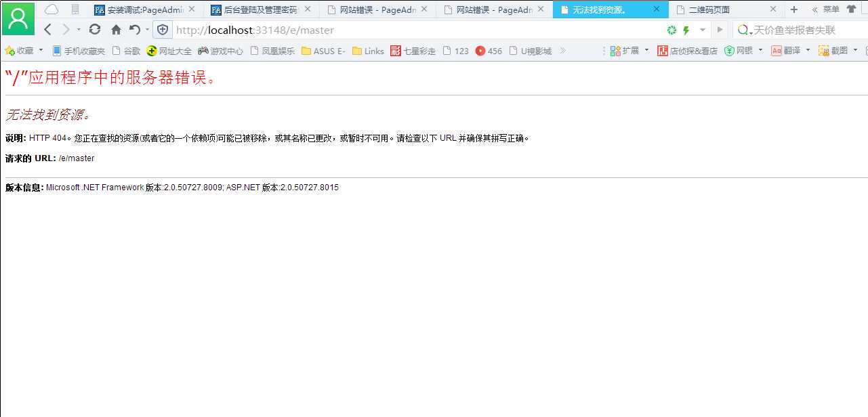Reload the page with refresh icon

[95, 30]
